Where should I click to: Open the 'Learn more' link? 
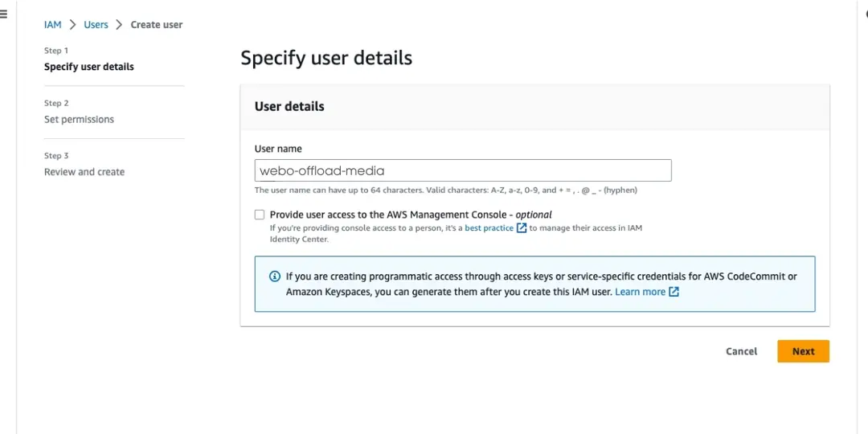tap(640, 292)
